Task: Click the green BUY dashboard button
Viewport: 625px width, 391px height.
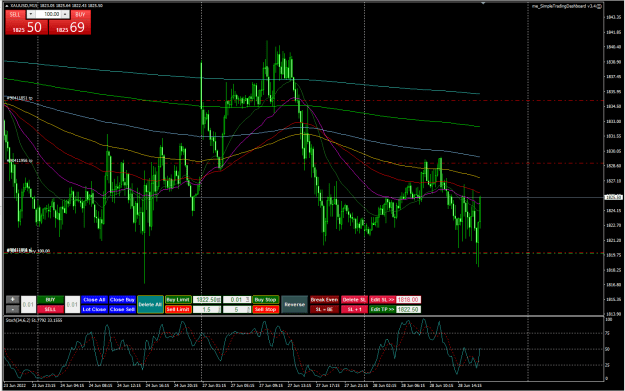Action: pyautogui.click(x=50, y=300)
